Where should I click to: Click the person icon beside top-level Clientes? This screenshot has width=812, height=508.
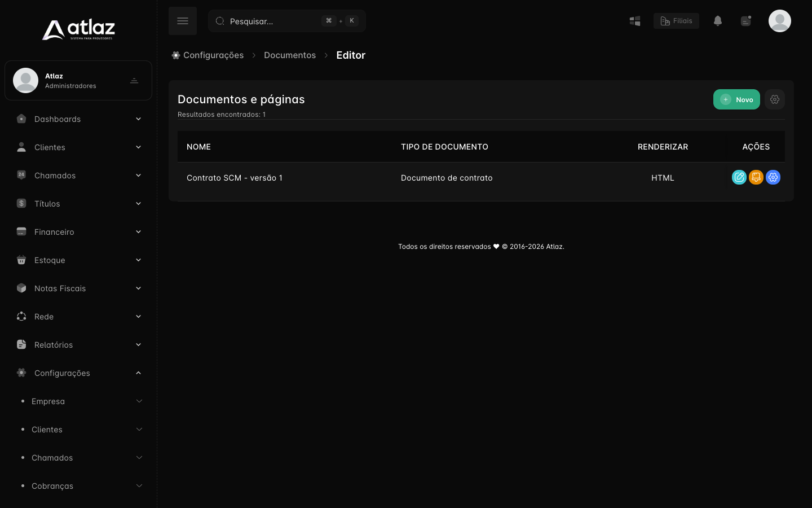pyautogui.click(x=21, y=147)
